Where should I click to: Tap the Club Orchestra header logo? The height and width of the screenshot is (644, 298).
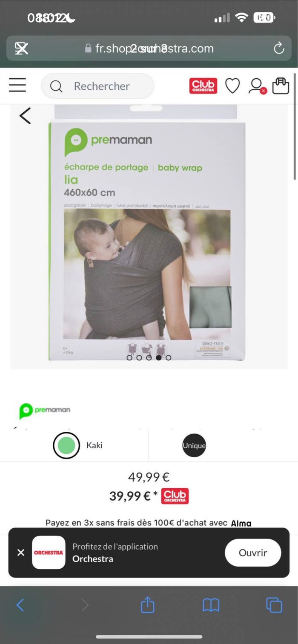(x=203, y=86)
